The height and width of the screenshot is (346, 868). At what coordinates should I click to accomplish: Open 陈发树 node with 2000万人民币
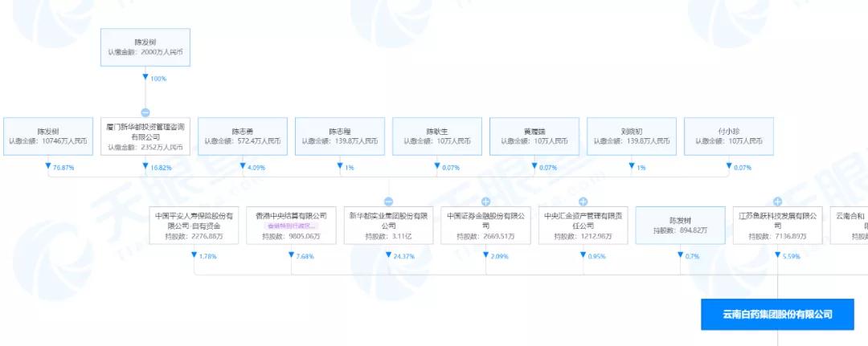click(145, 47)
